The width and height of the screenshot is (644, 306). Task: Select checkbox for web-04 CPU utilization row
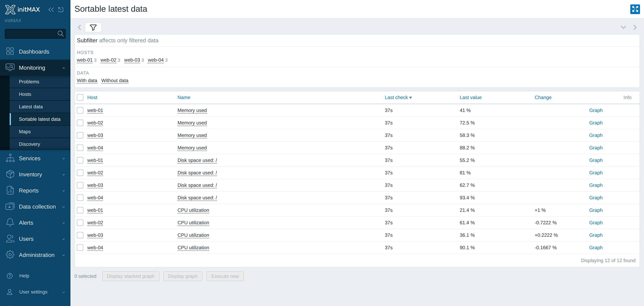pos(80,247)
